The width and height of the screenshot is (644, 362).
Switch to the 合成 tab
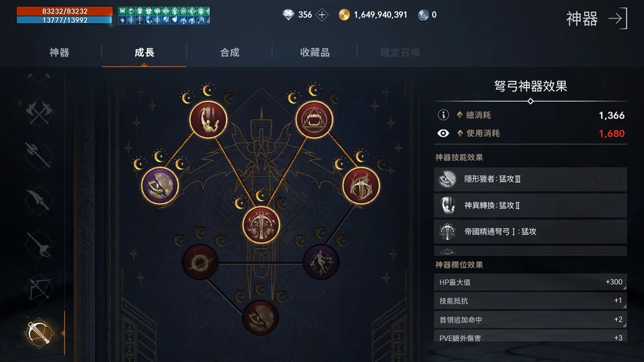pos(230,52)
